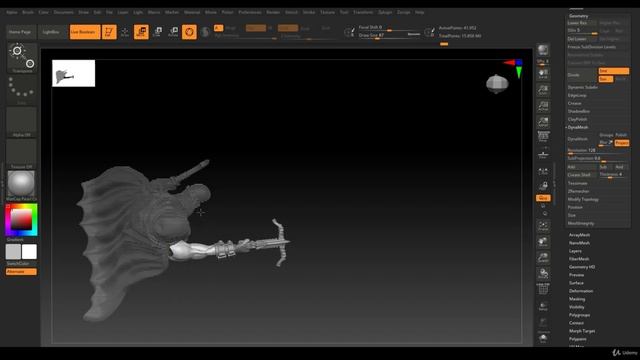
Task: Click the camera view head gizmo
Action: (x=497, y=84)
